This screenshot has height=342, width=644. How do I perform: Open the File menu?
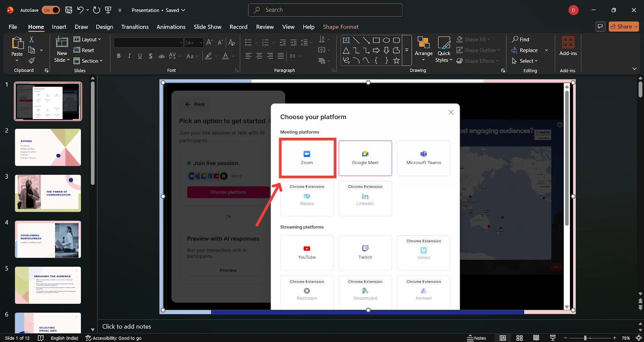(13, 27)
